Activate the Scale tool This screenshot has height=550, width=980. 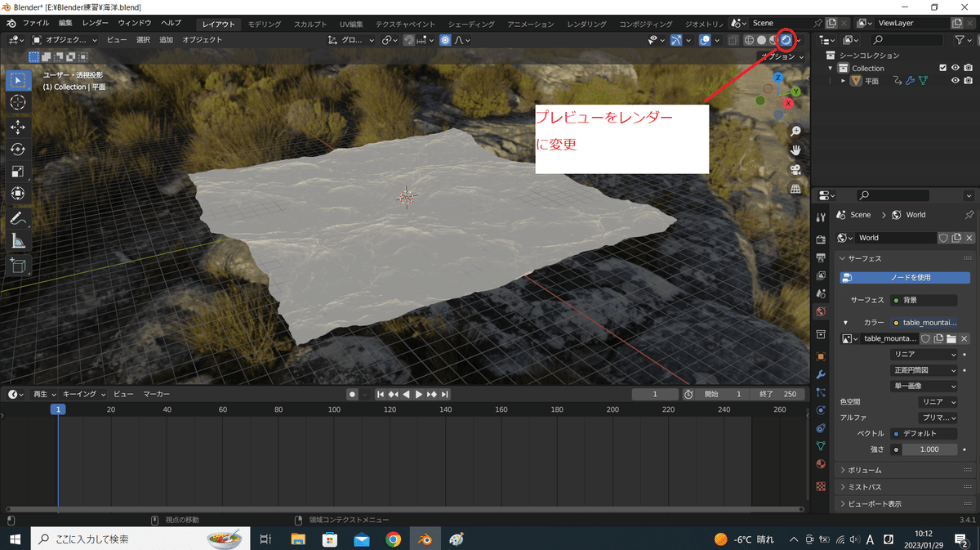click(x=19, y=172)
